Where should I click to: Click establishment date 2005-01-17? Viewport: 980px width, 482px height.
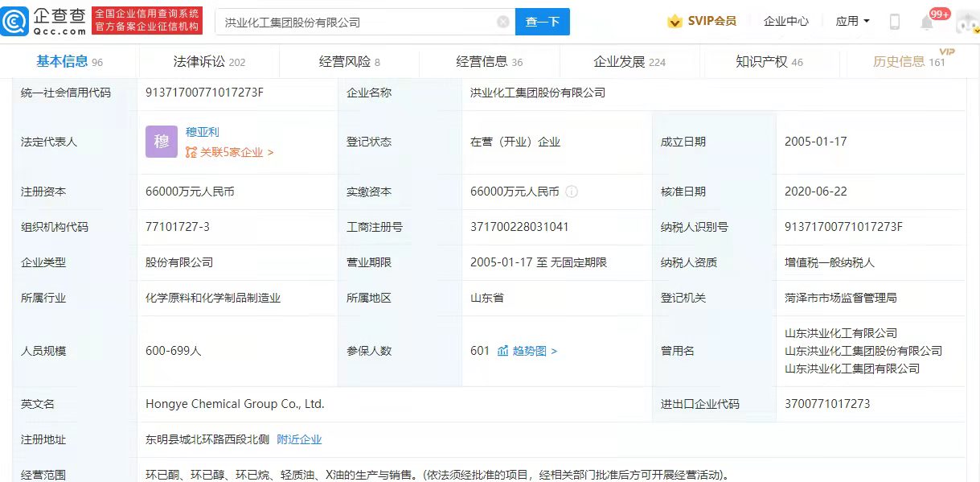pyautogui.click(x=816, y=142)
